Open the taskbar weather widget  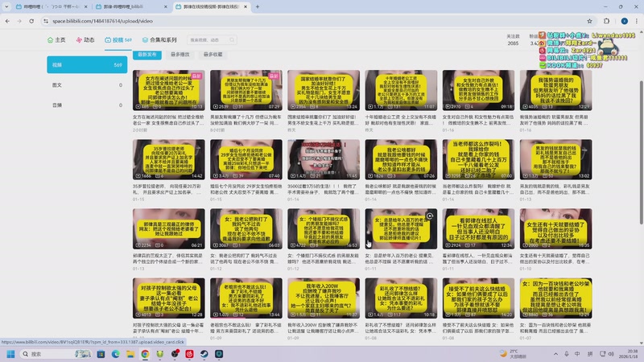pyautogui.click(x=513, y=354)
